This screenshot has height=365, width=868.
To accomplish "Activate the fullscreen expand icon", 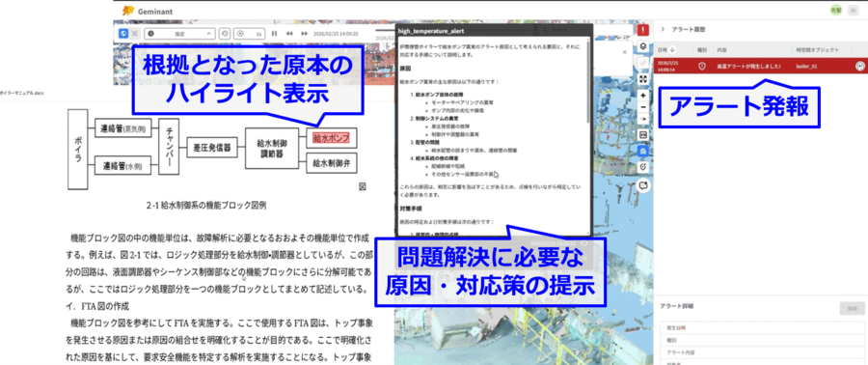I will 643,78.
